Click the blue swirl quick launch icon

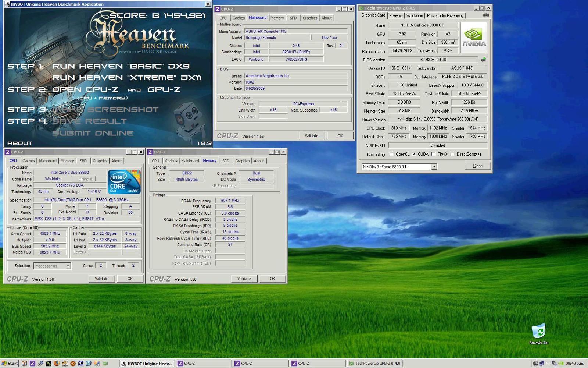point(89,363)
